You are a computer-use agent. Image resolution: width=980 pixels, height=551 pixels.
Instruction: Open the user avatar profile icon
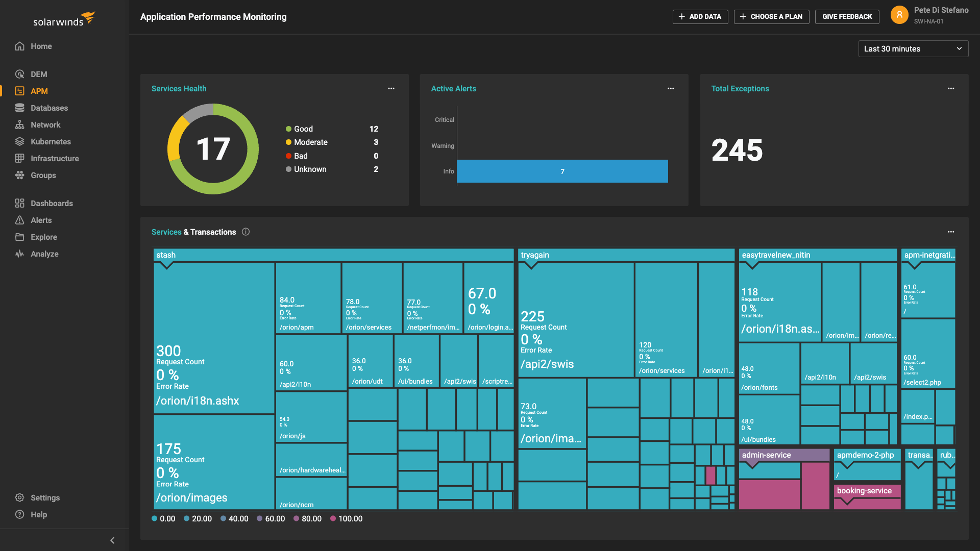point(899,15)
